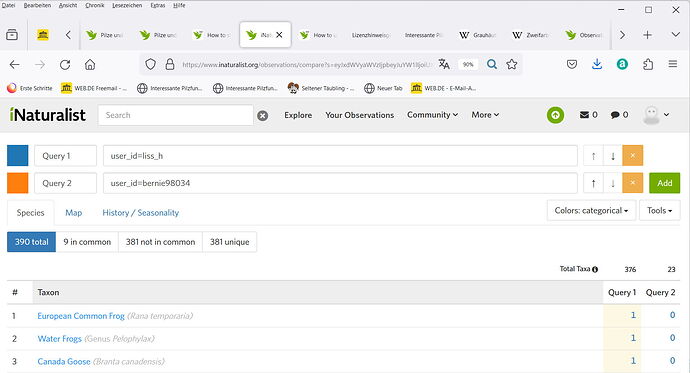This screenshot has height=373, width=690.
Task: Remove Query 2 with its orange X button
Action: (632, 183)
